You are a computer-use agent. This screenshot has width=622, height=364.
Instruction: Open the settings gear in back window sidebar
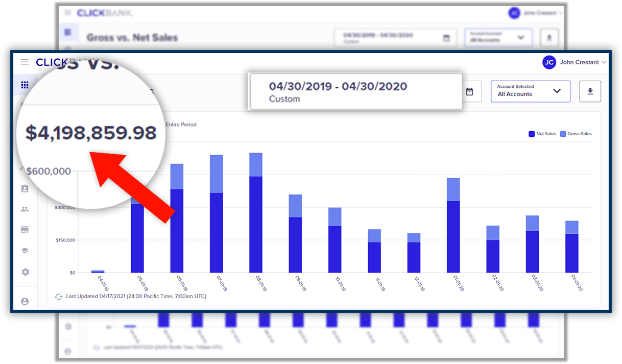pos(68,327)
